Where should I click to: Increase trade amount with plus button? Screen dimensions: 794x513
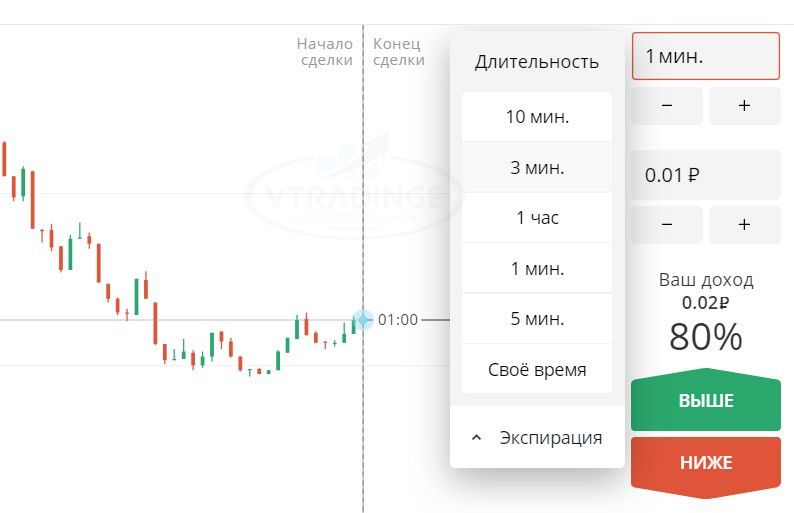pos(744,224)
